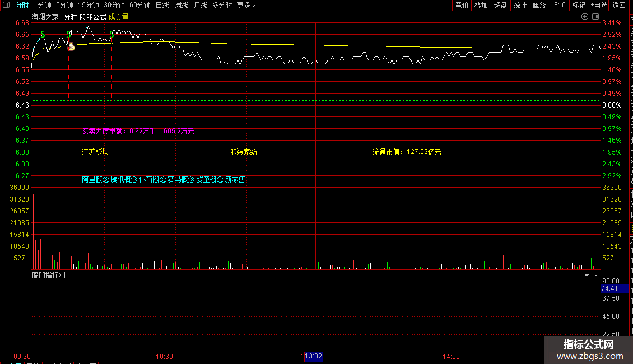Viewport: 633px width, 364px height.
Task: Click the 成交量 indicator label
Action: tap(118, 17)
